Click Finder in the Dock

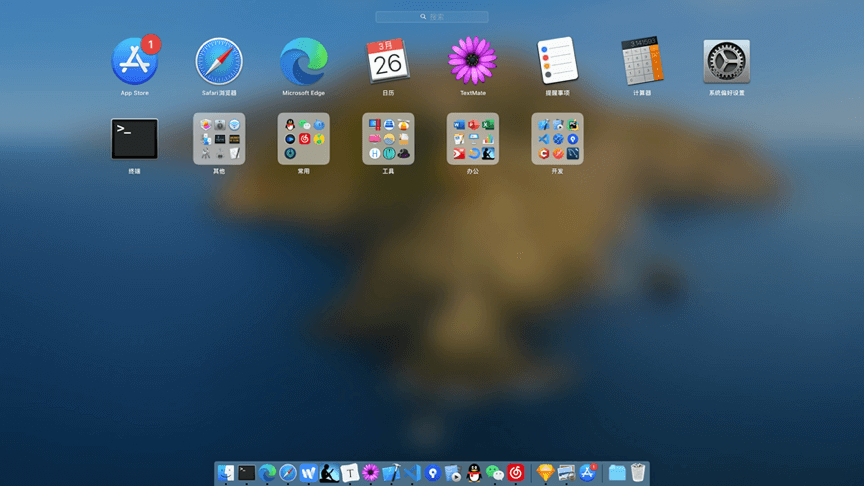226,473
